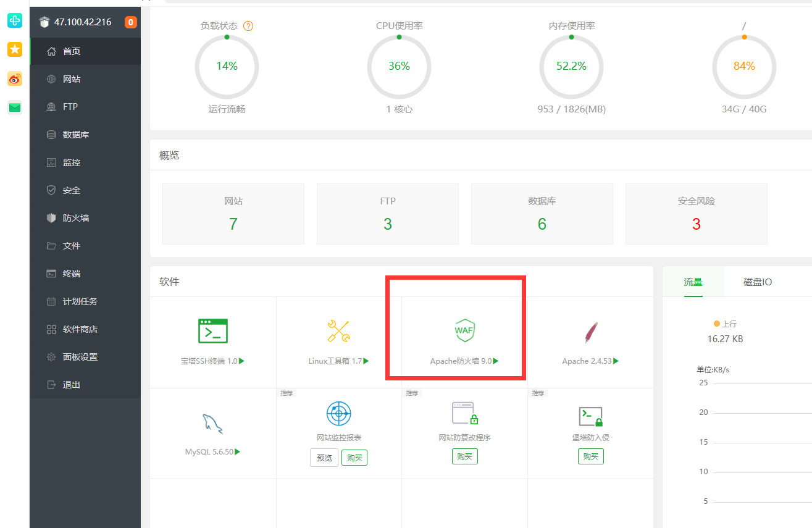
Task: Click the 网站监控报表 radar icon
Action: point(338,413)
